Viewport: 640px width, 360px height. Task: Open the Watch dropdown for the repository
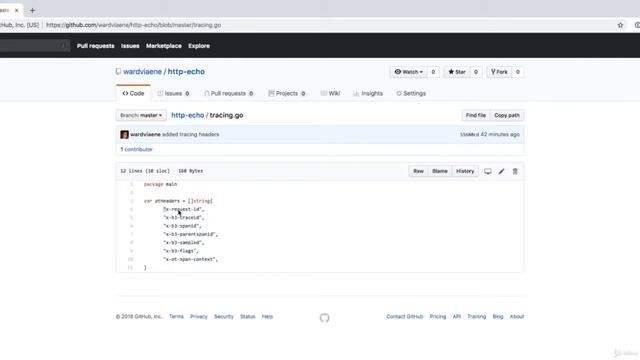click(408, 72)
